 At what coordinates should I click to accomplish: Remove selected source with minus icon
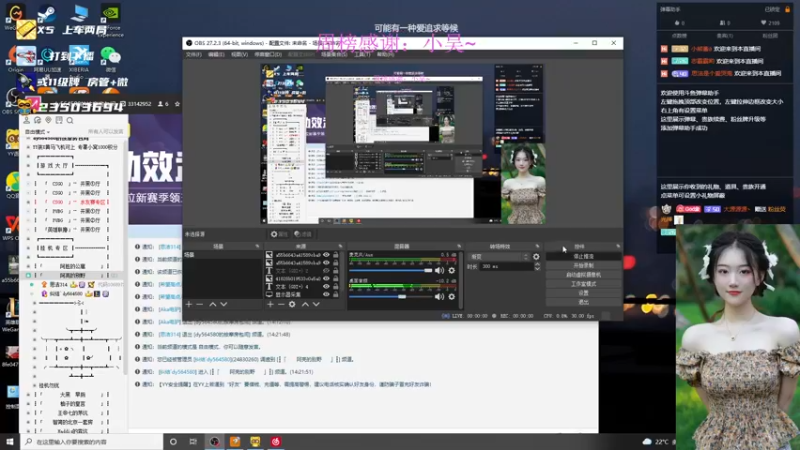point(281,304)
